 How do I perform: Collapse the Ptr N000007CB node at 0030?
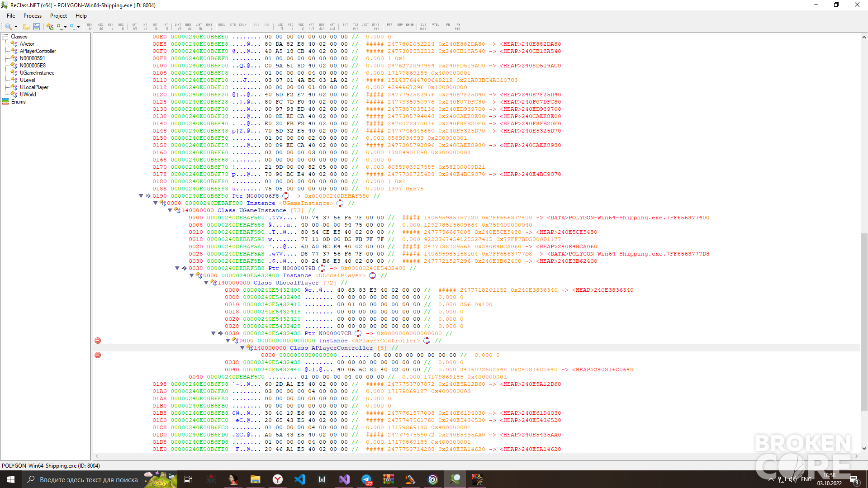[213, 333]
